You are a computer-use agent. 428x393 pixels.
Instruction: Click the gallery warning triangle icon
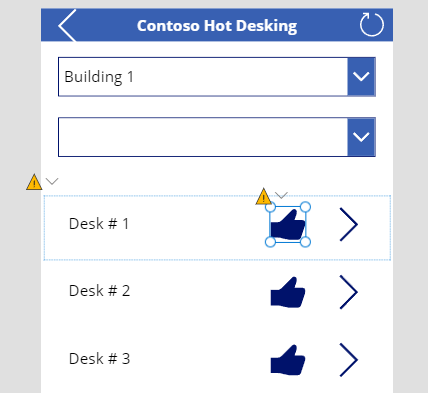(34, 182)
